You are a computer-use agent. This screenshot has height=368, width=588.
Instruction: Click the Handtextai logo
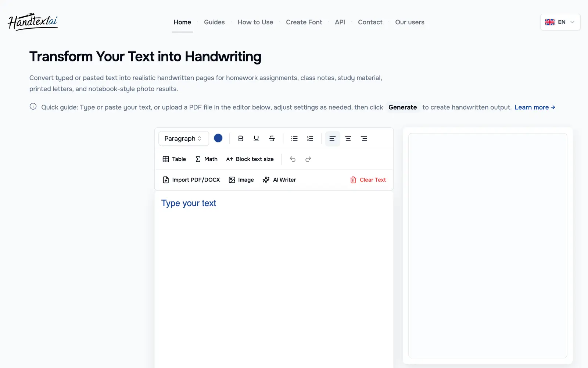click(x=33, y=22)
